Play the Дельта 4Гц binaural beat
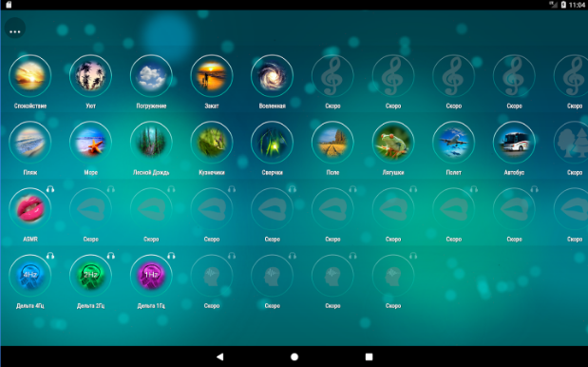This screenshot has height=367, width=588. 30,276
